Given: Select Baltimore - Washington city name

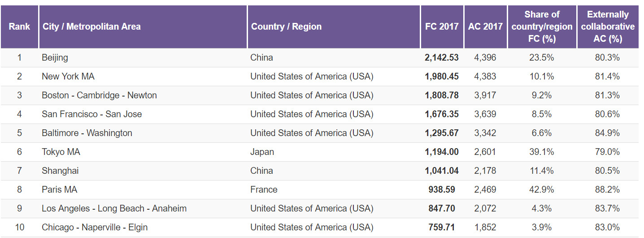Looking at the screenshot, I should tap(87, 133).
